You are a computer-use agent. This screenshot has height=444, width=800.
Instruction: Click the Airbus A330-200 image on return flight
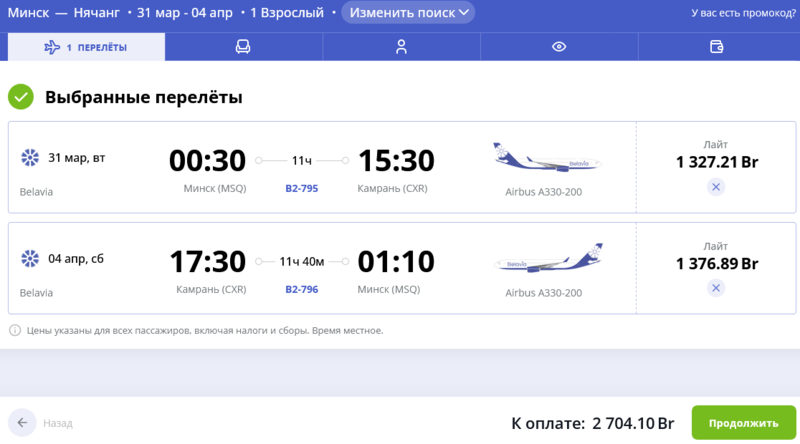tap(547, 260)
